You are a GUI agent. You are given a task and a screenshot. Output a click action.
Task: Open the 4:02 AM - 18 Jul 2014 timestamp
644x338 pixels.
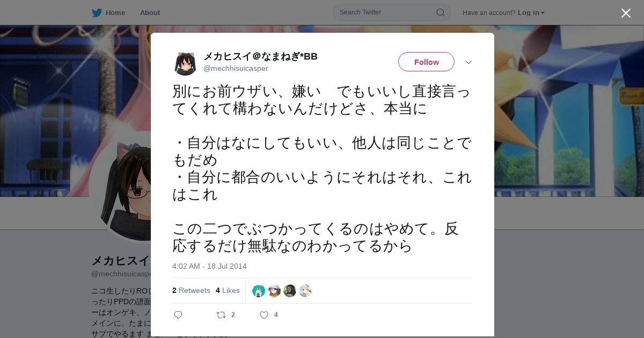209,266
